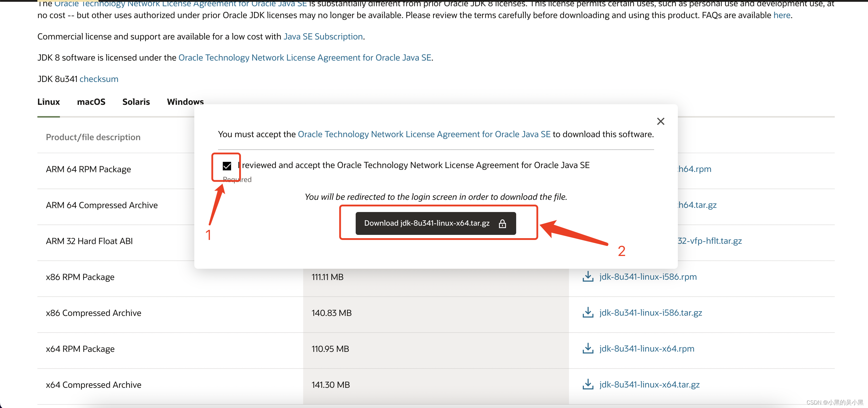Image resolution: width=868 pixels, height=408 pixels.
Task: Select the Linux tab
Action: 49,102
